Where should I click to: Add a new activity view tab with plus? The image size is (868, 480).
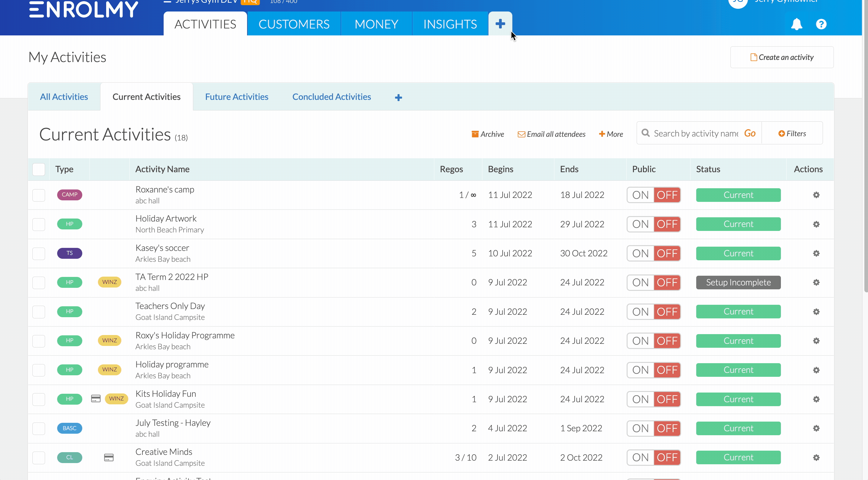(x=398, y=97)
